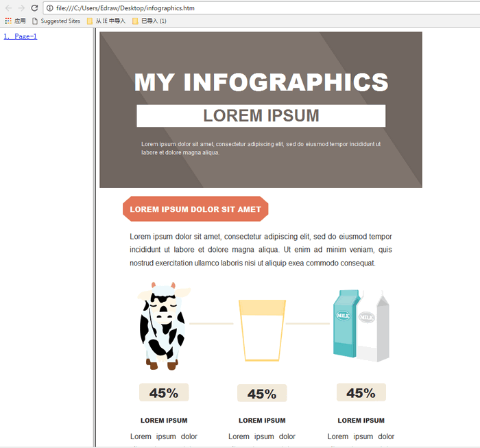The width and height of the screenshot is (480, 448).
Task: Click the orange 'LOREM IPSUM DOLOR SIT AMET' badge
Action: [x=195, y=209]
